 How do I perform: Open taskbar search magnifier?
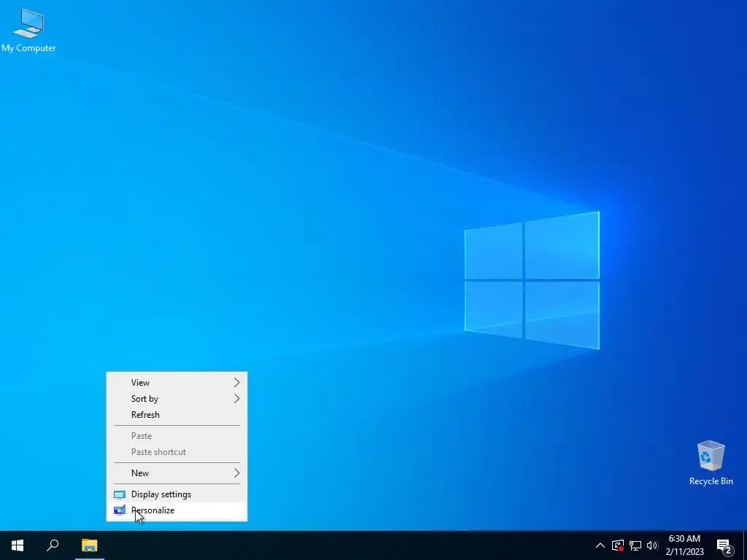tap(53, 545)
